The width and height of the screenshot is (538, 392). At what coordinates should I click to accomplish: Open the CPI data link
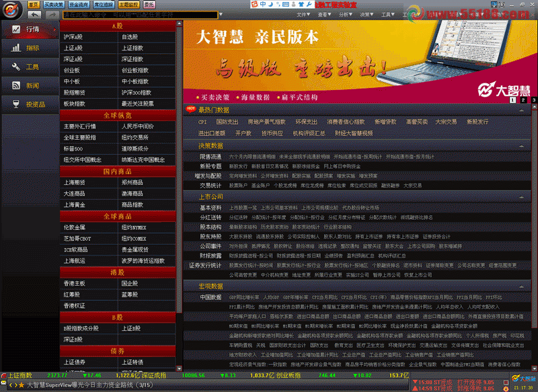point(202,122)
